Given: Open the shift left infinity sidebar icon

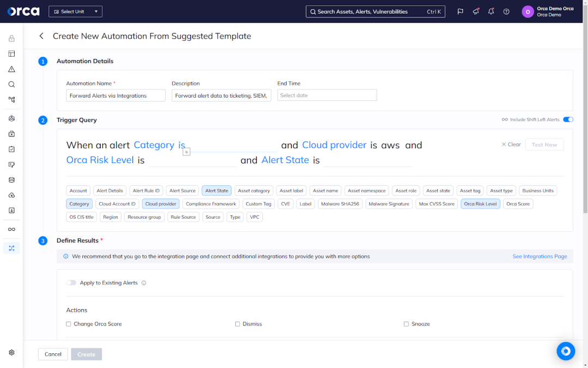Looking at the screenshot, I should [x=11, y=230].
